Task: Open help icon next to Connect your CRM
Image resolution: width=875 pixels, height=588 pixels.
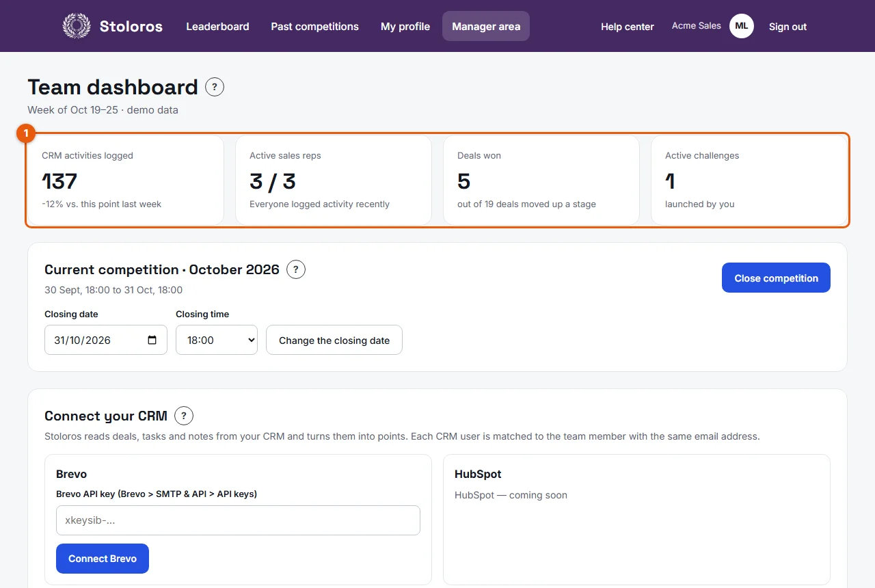Action: 184,416
